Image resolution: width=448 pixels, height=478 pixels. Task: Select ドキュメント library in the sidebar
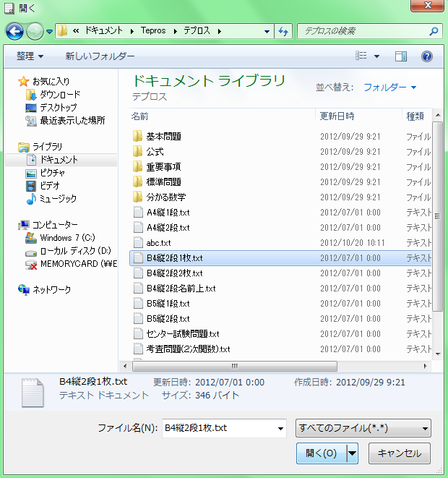tap(61, 160)
